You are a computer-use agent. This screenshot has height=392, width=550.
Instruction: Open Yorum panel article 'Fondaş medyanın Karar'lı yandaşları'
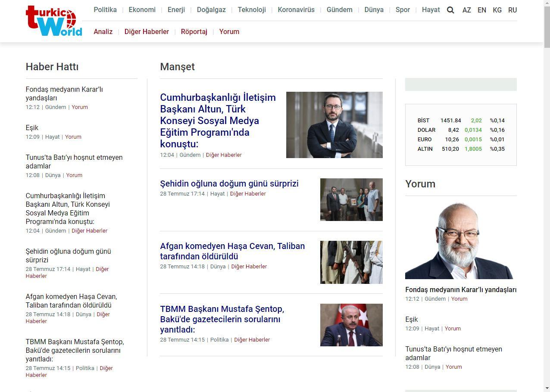click(x=461, y=290)
